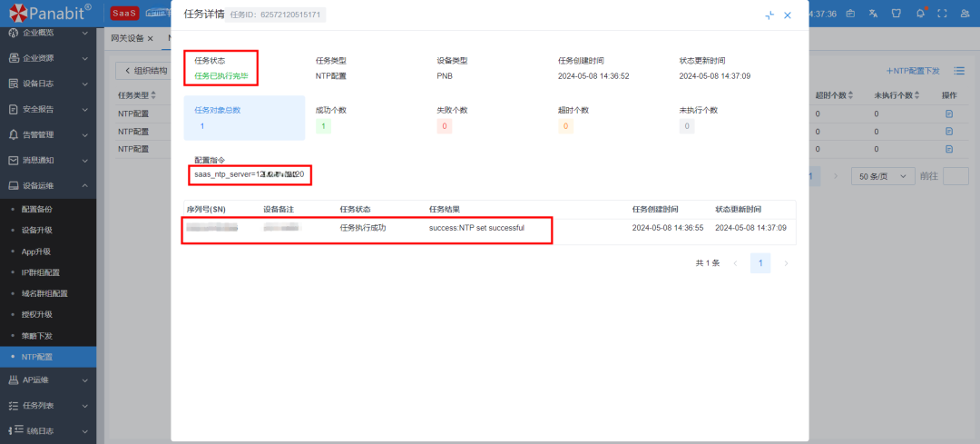Select page 1 in dialog pagination
This screenshot has width=980, height=444.
pos(760,263)
